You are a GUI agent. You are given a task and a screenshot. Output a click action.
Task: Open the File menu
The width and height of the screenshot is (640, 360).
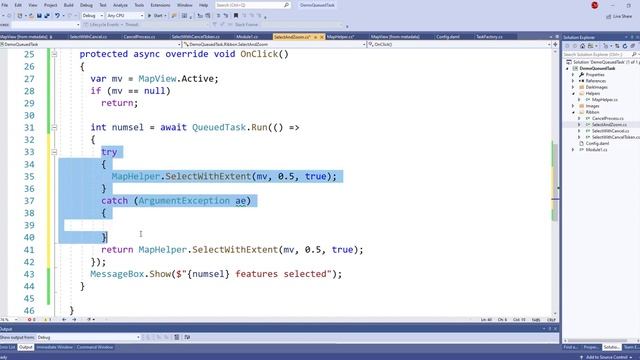pyautogui.click(x=5, y=5)
